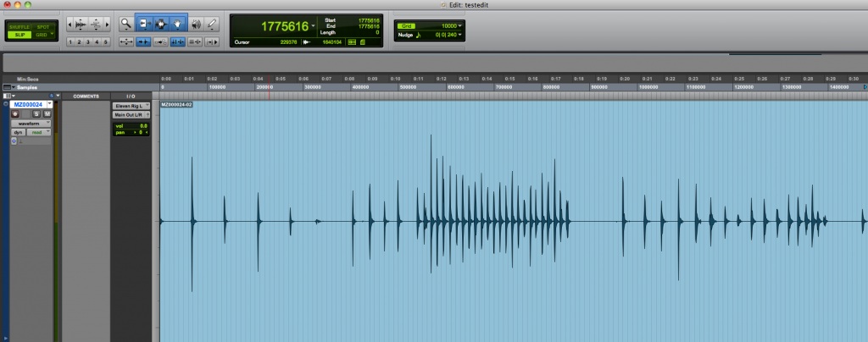Recall zoom preset 4
The height and width of the screenshot is (342, 868).
coord(97,42)
